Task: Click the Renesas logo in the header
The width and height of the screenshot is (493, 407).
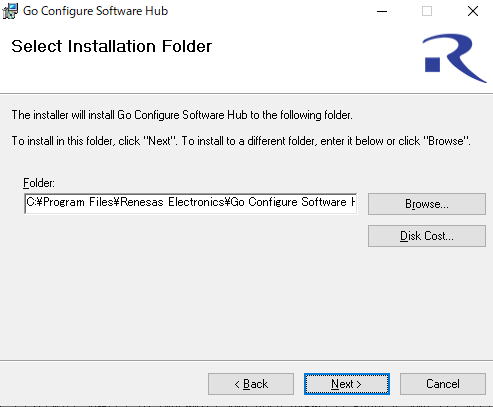Action: 454,58
